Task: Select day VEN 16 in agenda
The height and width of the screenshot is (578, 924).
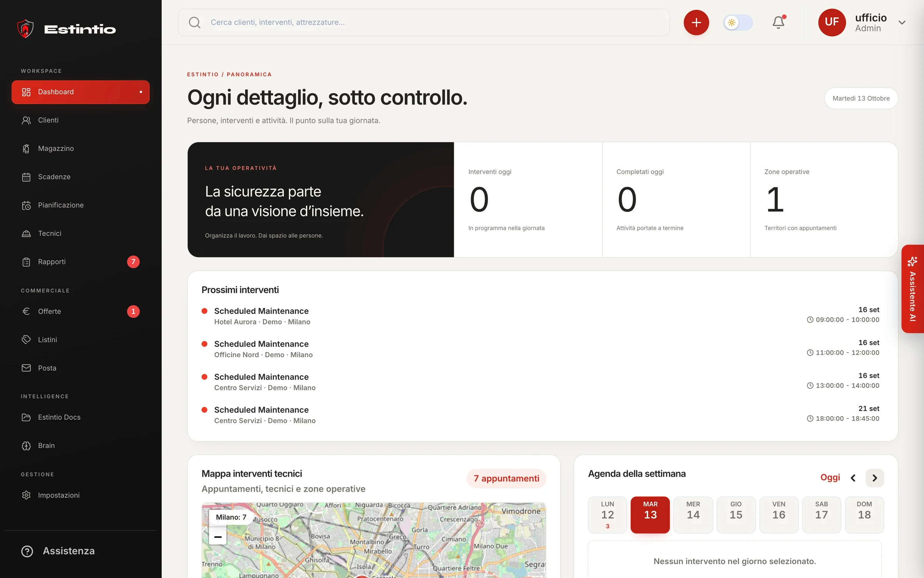Action: [778, 515]
